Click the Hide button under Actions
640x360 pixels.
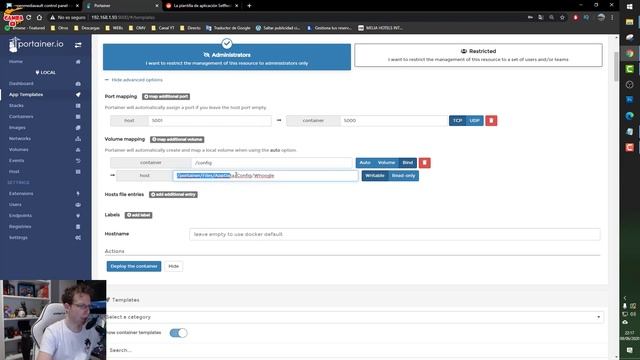click(173, 267)
